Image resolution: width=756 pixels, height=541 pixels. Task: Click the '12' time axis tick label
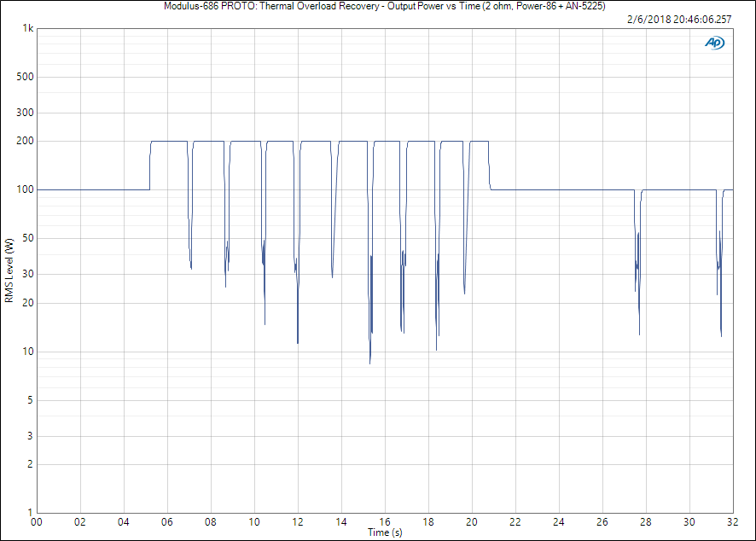point(298,521)
